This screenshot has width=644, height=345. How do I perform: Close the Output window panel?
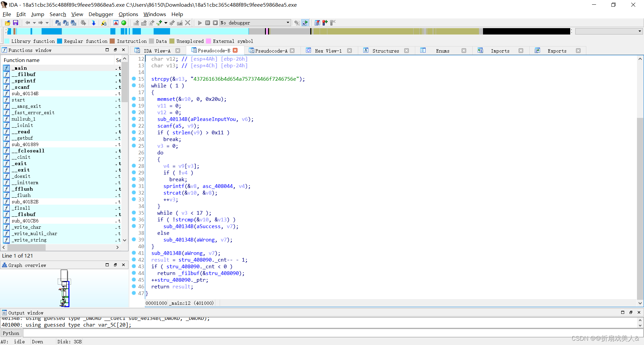[x=639, y=313]
